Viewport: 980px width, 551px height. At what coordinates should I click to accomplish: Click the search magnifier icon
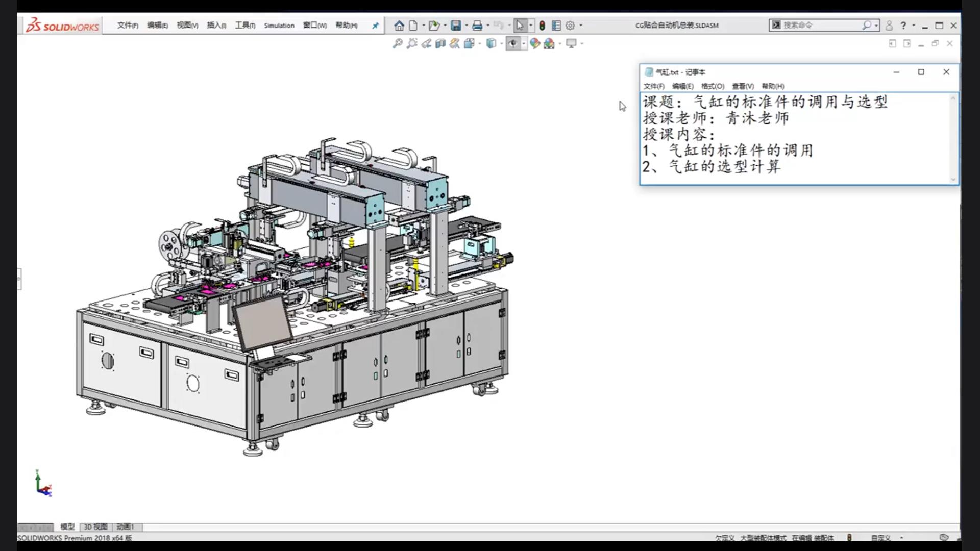867,25
